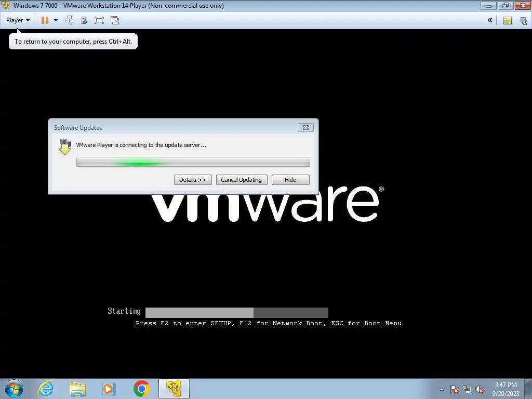This screenshot has height=399, width=532.
Task: Launch Google Chrome from taskbar
Action: tap(141, 389)
